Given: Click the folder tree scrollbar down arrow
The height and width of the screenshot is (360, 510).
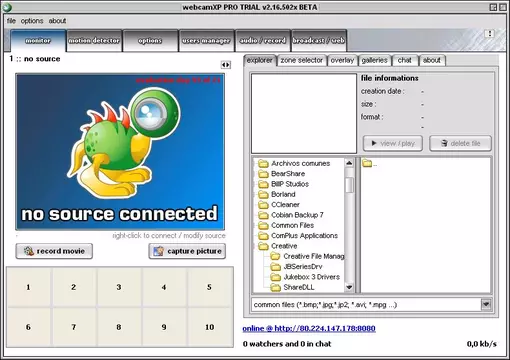Looking at the screenshot, I should [x=349, y=287].
